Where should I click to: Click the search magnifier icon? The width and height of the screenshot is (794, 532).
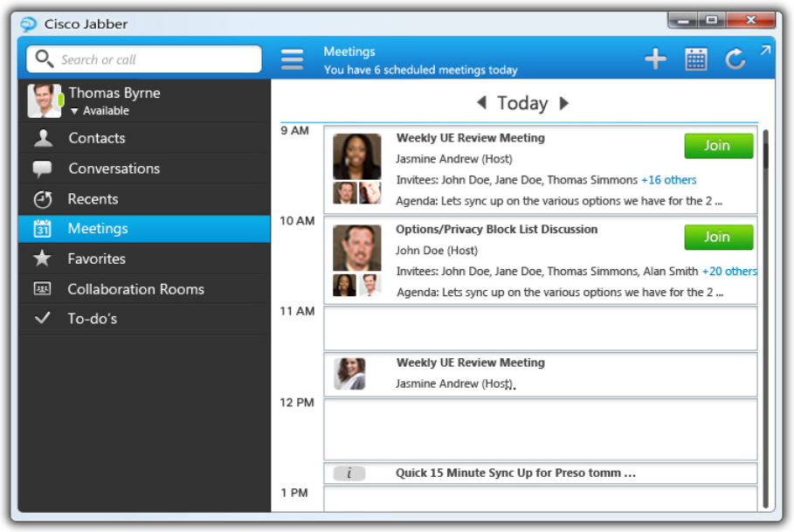[44, 59]
